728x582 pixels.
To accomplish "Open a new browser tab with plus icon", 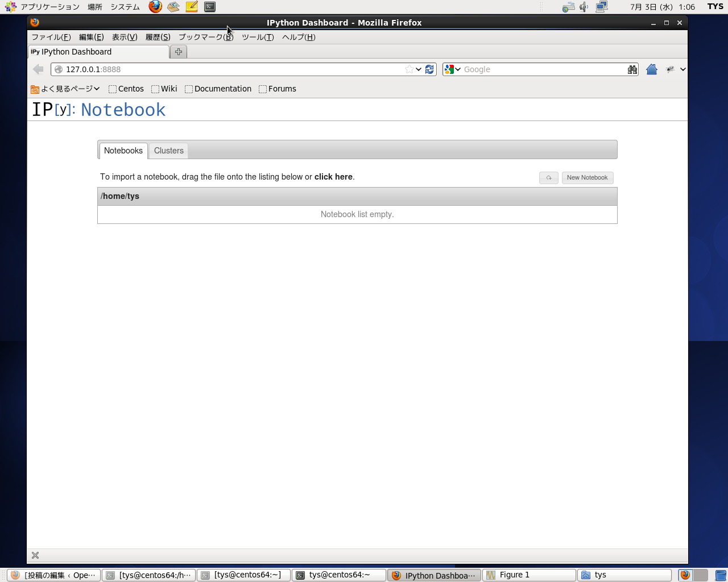I will (179, 52).
